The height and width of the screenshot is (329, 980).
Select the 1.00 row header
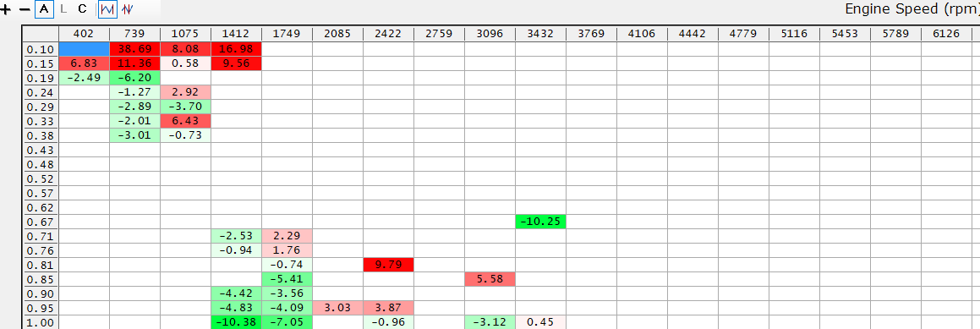[41, 323]
